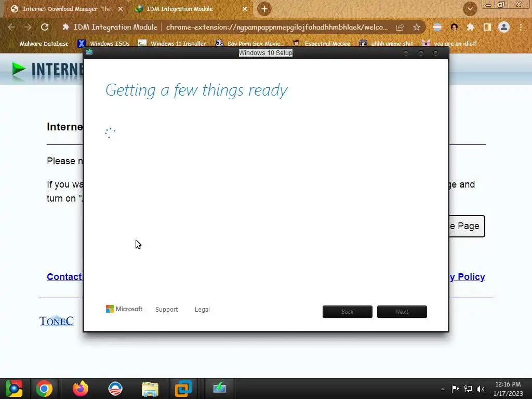Open the uhhh anime bookmark
Viewport: 532px width, 399px height.
386,44
